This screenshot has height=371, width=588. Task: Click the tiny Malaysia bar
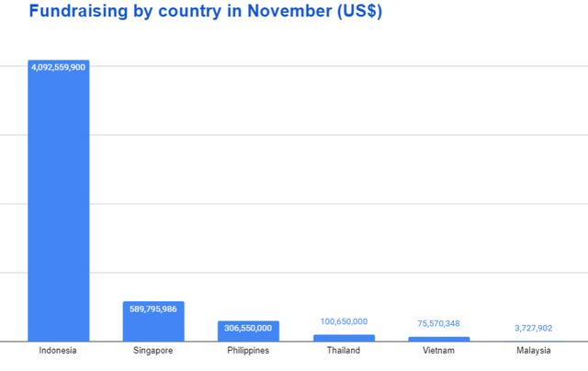[x=534, y=341]
